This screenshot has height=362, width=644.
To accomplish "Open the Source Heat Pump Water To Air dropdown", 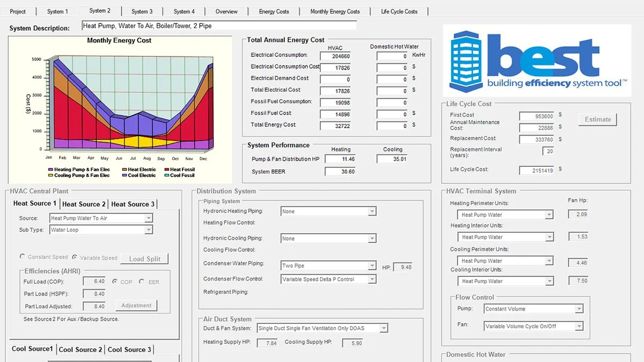I will (101, 218).
